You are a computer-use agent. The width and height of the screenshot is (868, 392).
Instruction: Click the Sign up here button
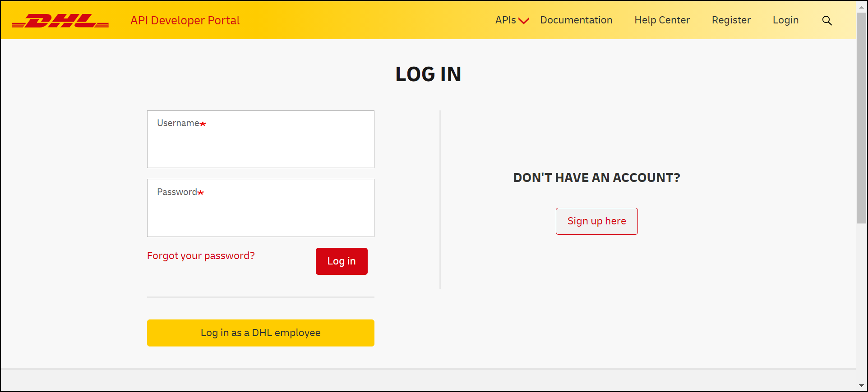[596, 221]
